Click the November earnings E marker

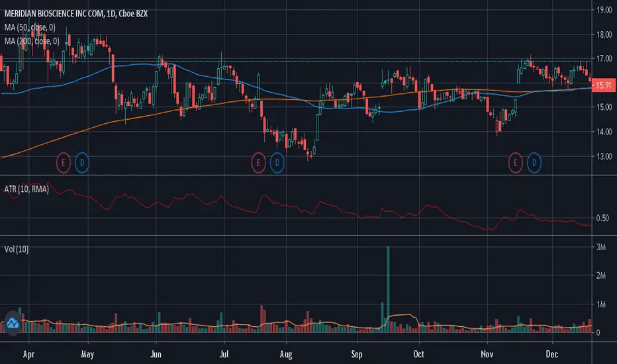tap(515, 163)
